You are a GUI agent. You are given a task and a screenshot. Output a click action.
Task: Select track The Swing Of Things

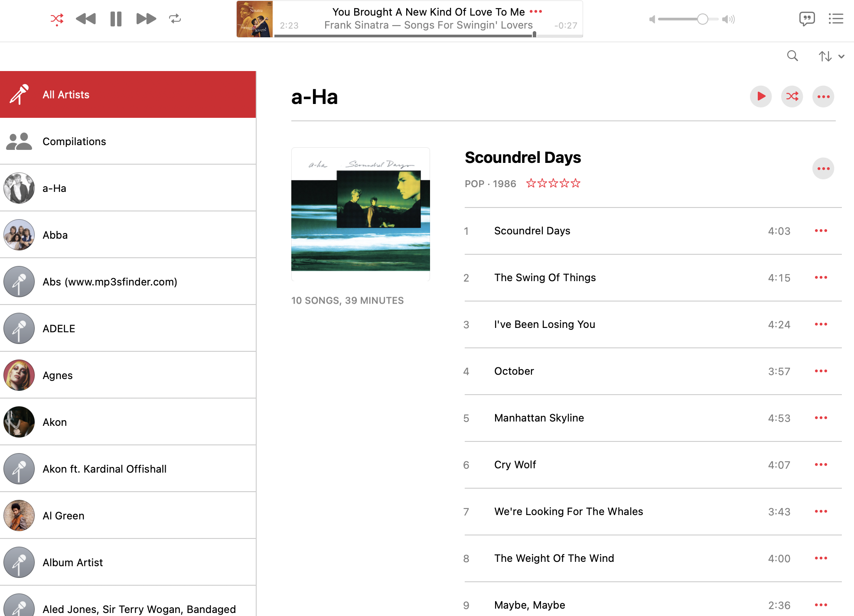point(653,278)
